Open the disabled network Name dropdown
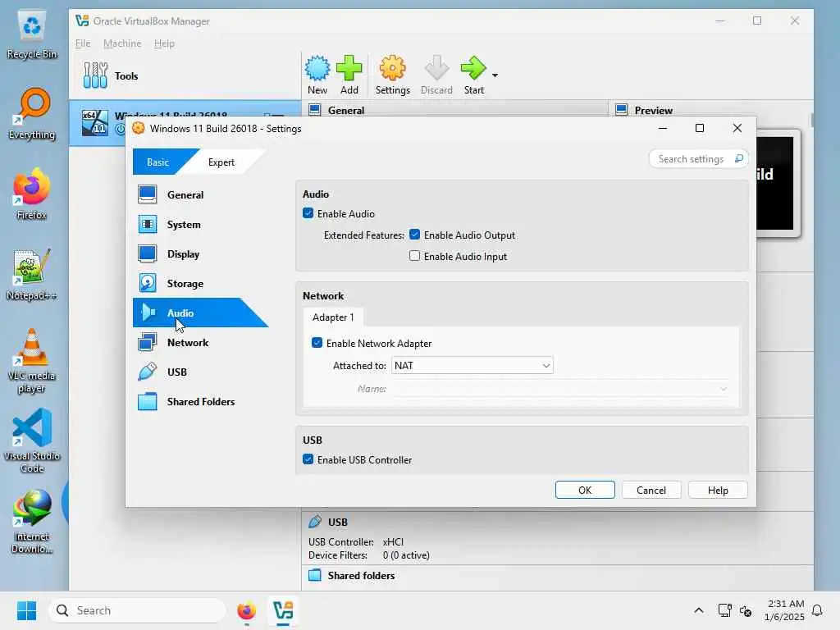This screenshot has height=630, width=840. (x=560, y=389)
